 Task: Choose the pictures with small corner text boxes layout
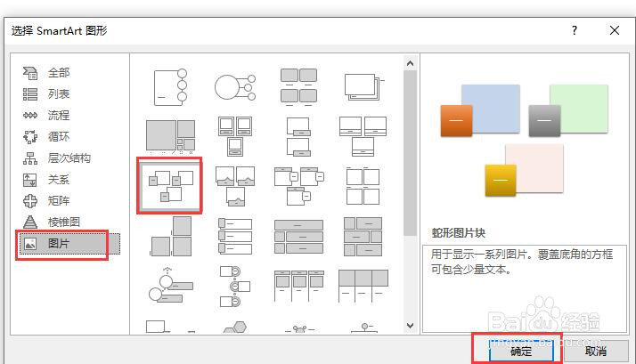299,186
